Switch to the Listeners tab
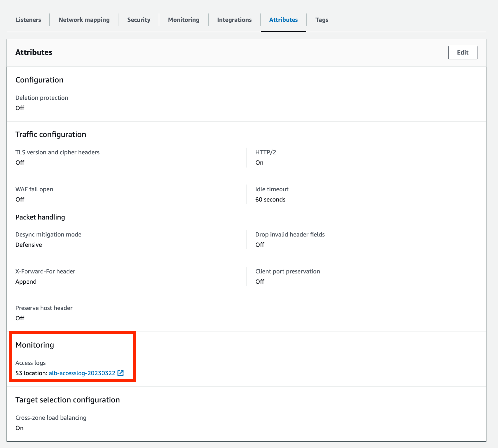The width and height of the screenshot is (498, 448). 28,20
